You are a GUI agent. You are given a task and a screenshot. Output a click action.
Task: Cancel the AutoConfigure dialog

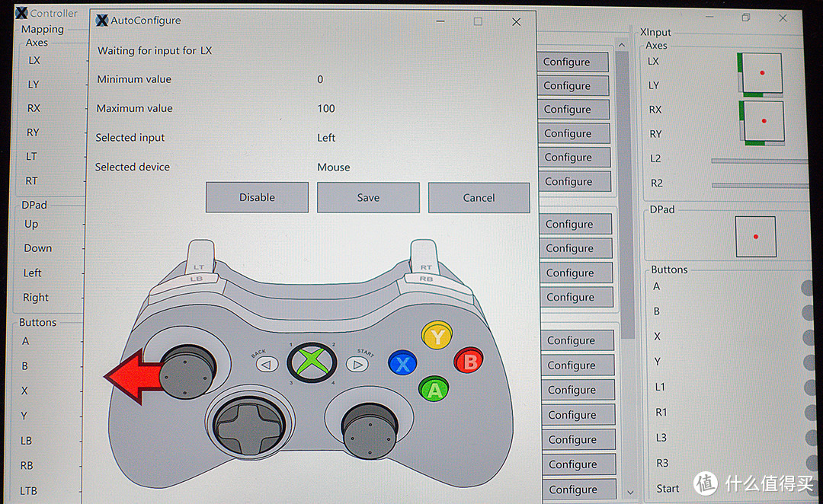tap(479, 198)
